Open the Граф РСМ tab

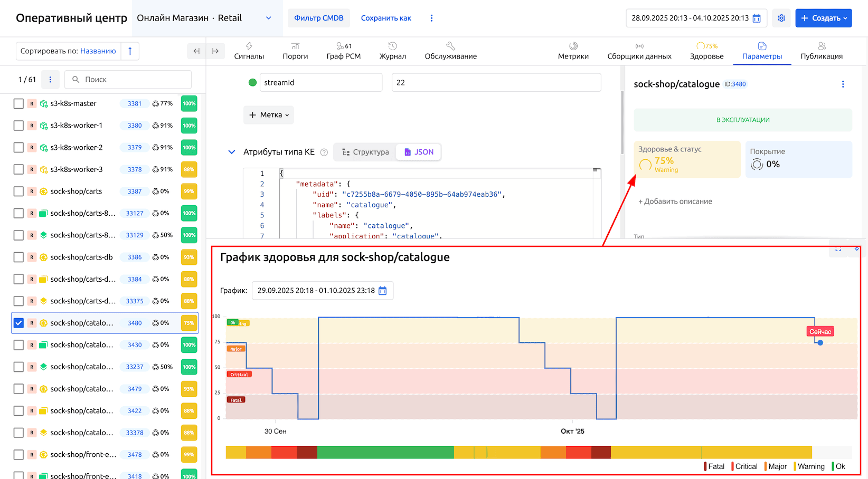point(343,51)
